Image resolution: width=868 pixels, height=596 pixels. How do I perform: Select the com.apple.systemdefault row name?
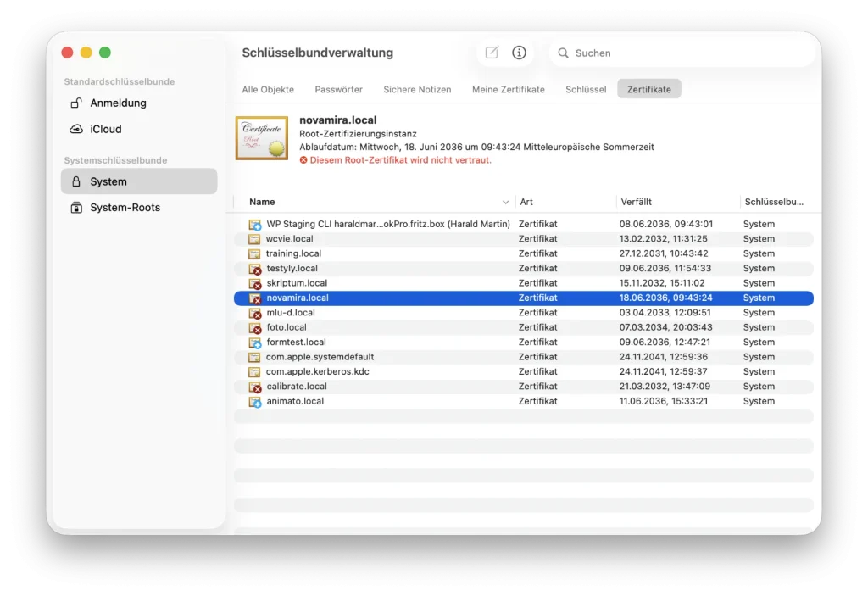tap(320, 357)
